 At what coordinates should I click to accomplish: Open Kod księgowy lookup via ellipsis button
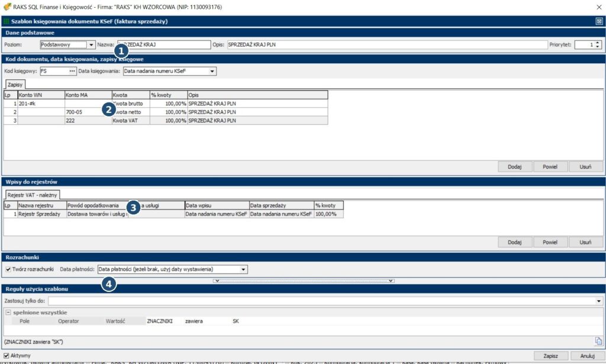point(72,72)
